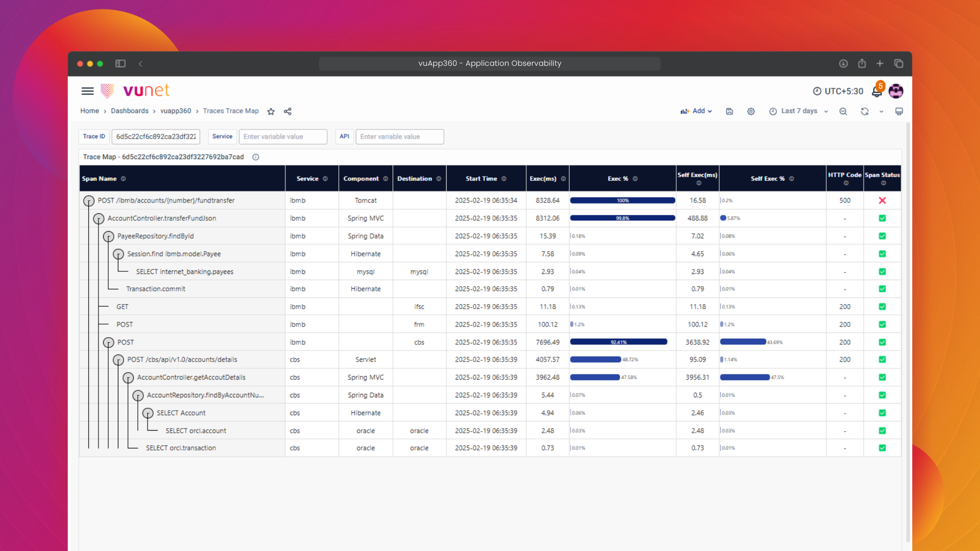The image size is (980, 551).
Task: Collapse the PayeeRepository.findById span node
Action: click(x=108, y=236)
